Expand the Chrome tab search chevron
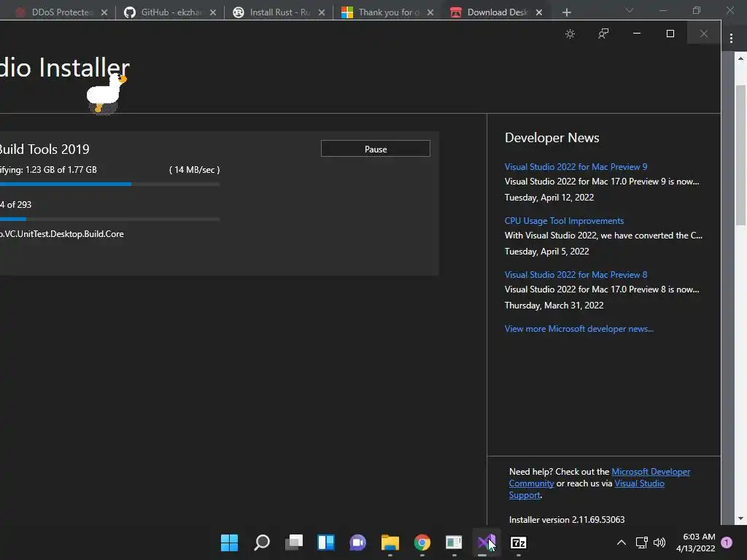The image size is (747, 560). point(630,10)
